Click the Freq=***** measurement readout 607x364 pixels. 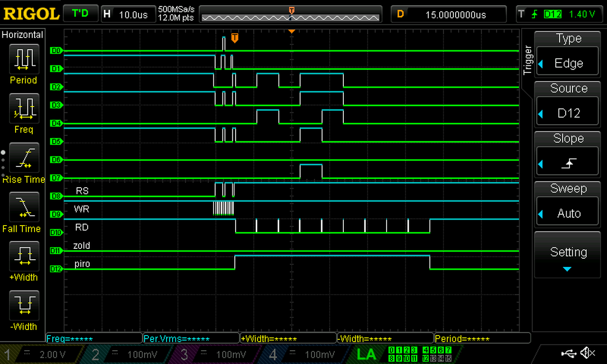click(94, 338)
